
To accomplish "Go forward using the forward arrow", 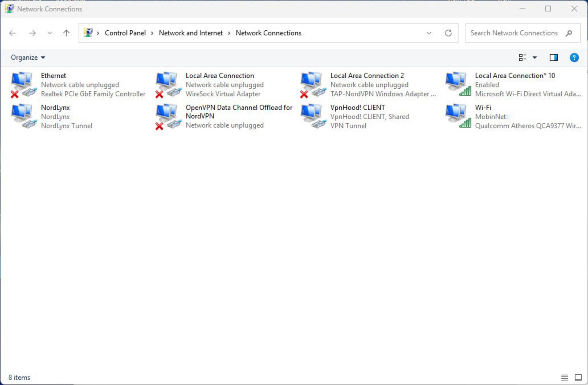I will click(x=32, y=33).
